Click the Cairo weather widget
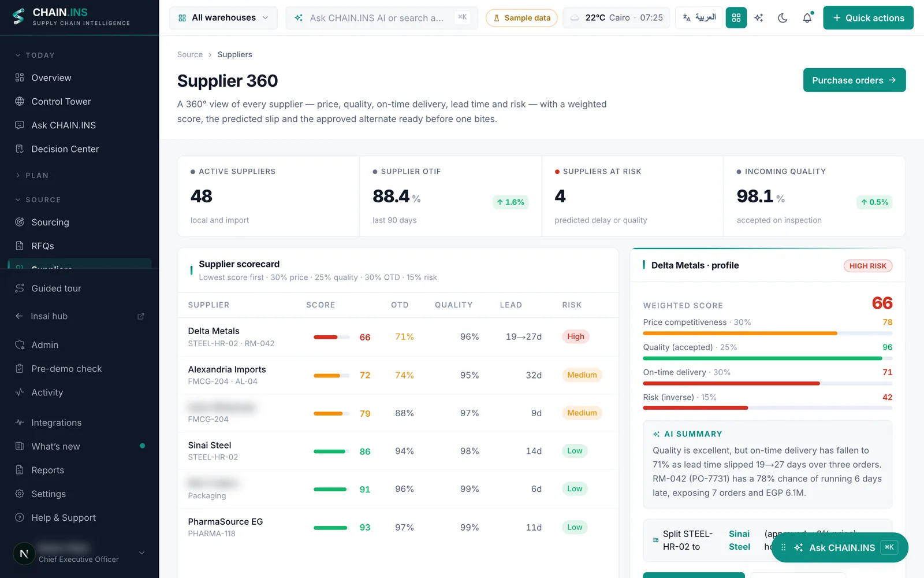Image resolution: width=924 pixels, height=578 pixels. pyautogui.click(x=617, y=18)
